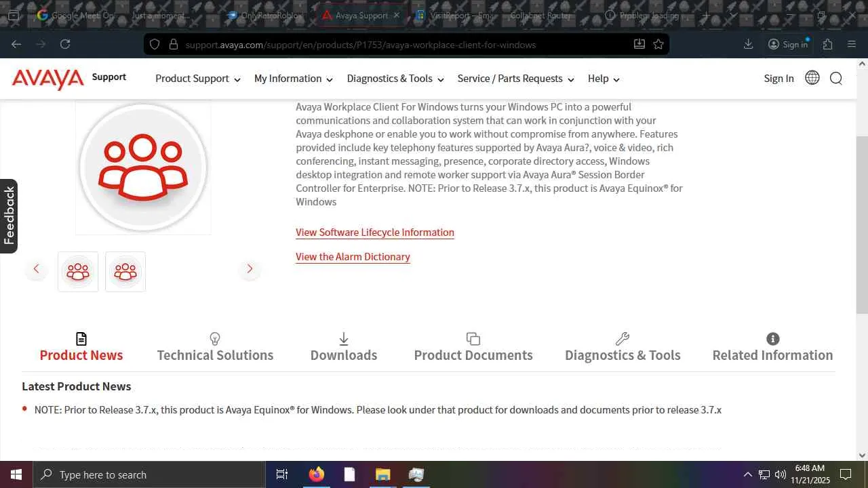Click Sign In in the Avaya header

click(778, 79)
